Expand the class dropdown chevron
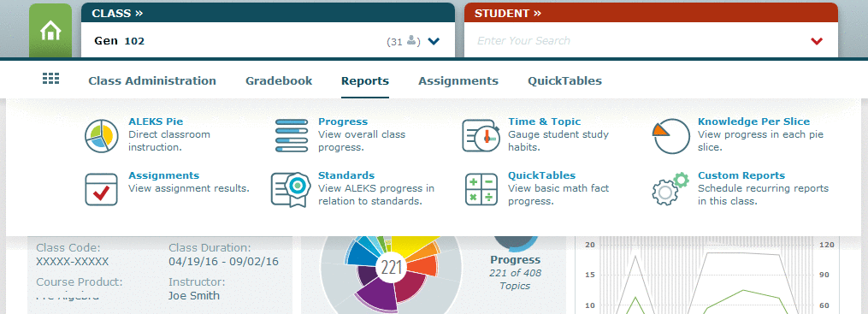 click(434, 41)
